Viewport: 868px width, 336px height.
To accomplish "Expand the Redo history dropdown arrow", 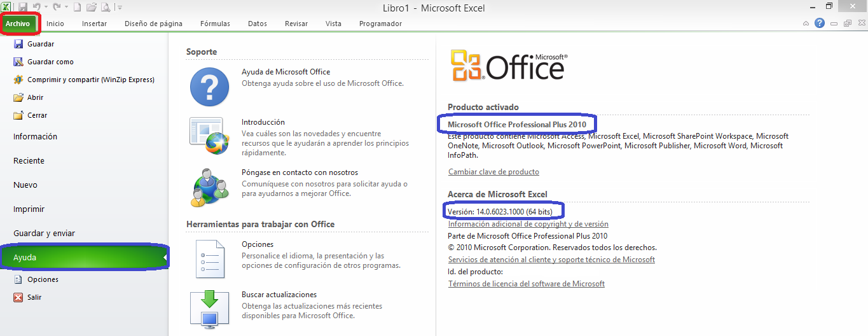I will point(65,7).
